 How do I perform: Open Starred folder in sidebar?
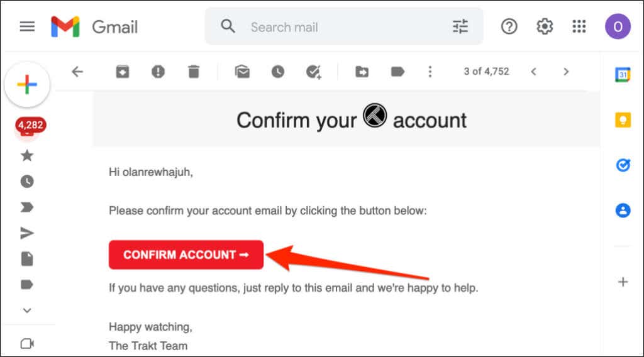[27, 155]
